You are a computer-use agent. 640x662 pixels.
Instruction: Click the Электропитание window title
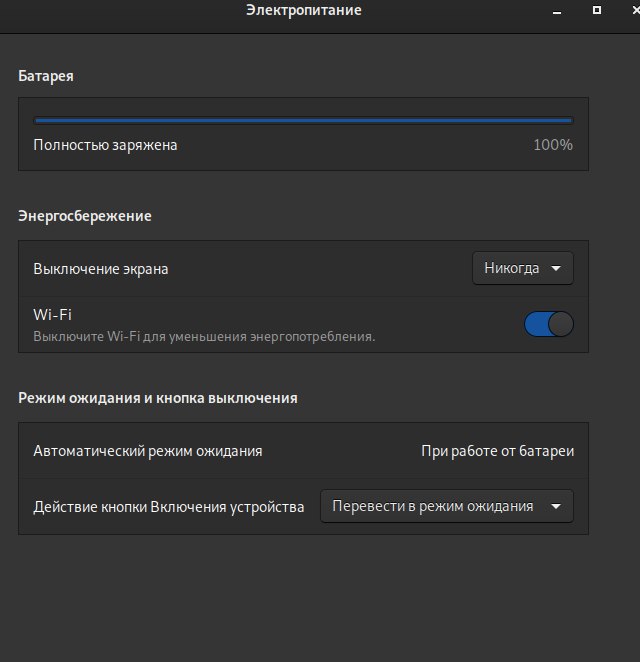[304, 10]
